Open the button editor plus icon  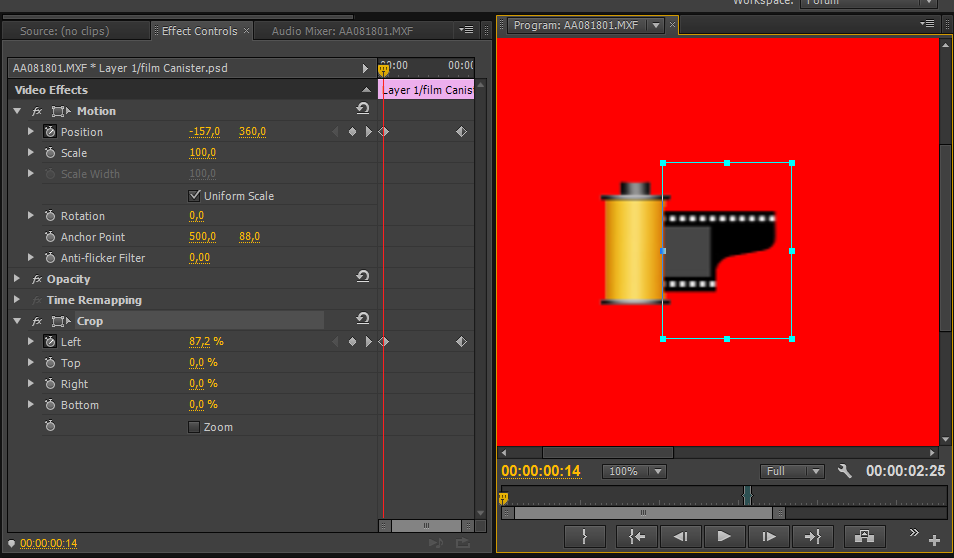(935, 541)
